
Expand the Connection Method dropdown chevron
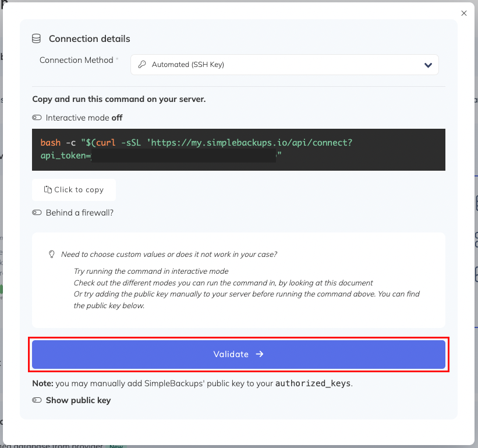(428, 65)
